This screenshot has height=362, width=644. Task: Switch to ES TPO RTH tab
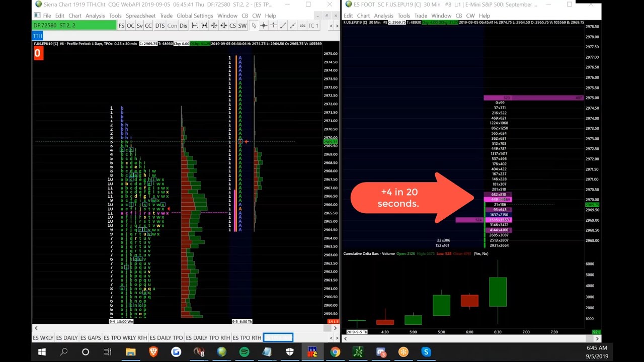coord(247,338)
